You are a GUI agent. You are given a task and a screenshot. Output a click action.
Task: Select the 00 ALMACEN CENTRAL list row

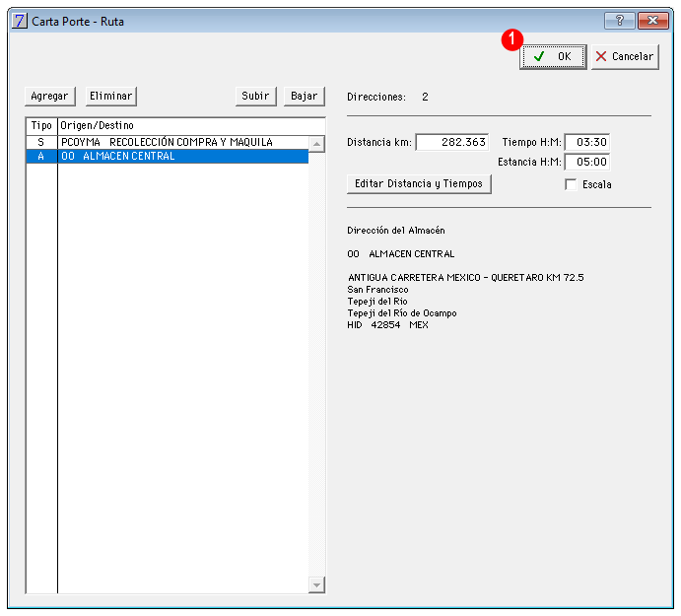tap(168, 156)
